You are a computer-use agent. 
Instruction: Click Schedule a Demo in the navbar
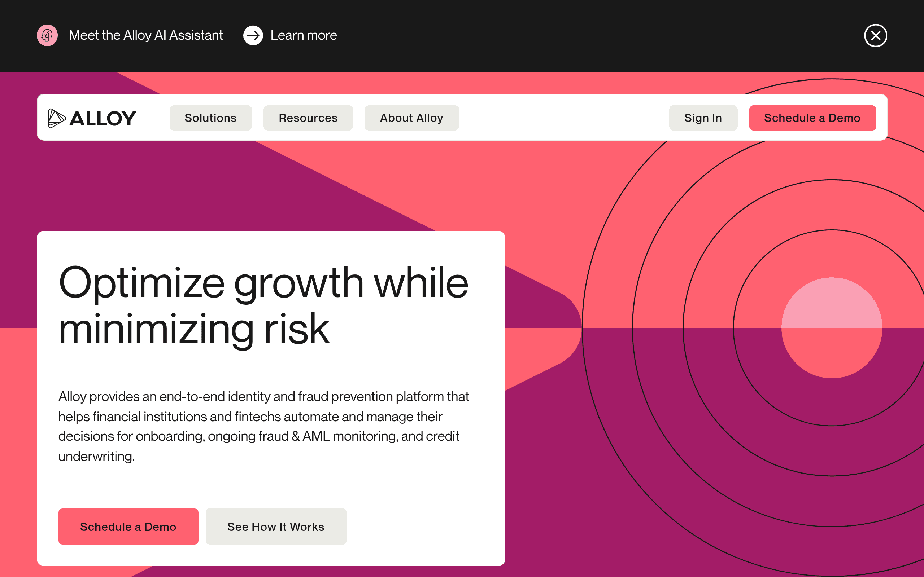812,118
